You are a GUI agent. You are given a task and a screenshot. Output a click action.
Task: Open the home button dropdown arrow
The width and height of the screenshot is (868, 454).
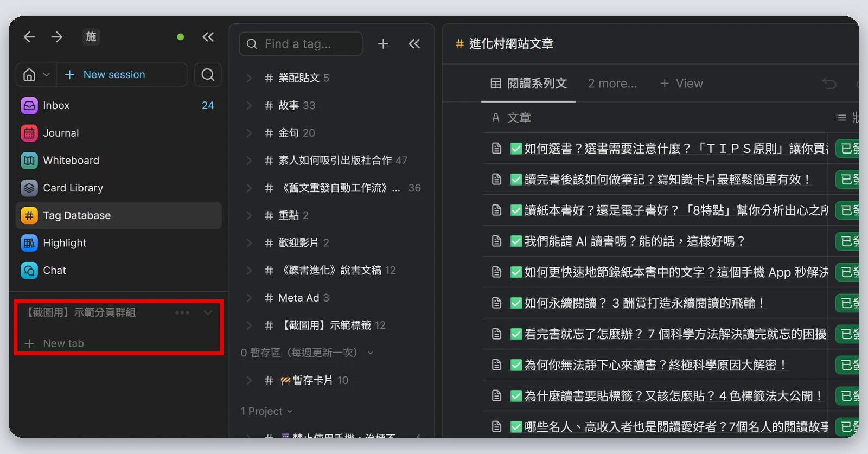point(47,75)
